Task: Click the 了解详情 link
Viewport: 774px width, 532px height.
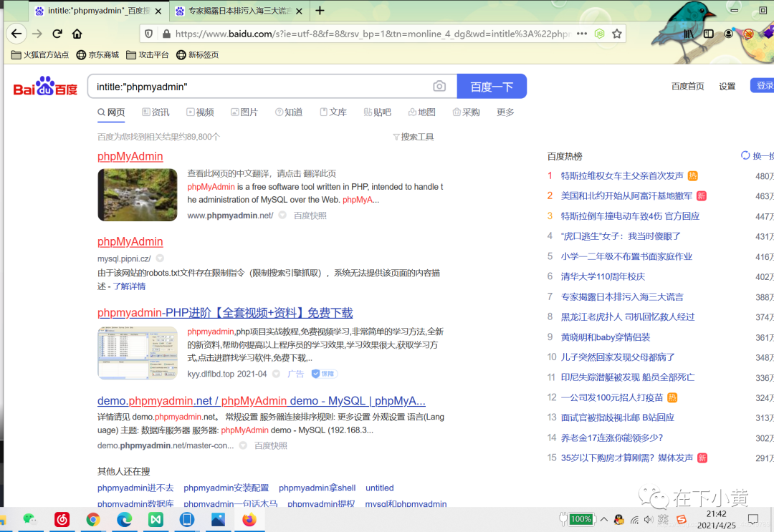Action: (129, 286)
